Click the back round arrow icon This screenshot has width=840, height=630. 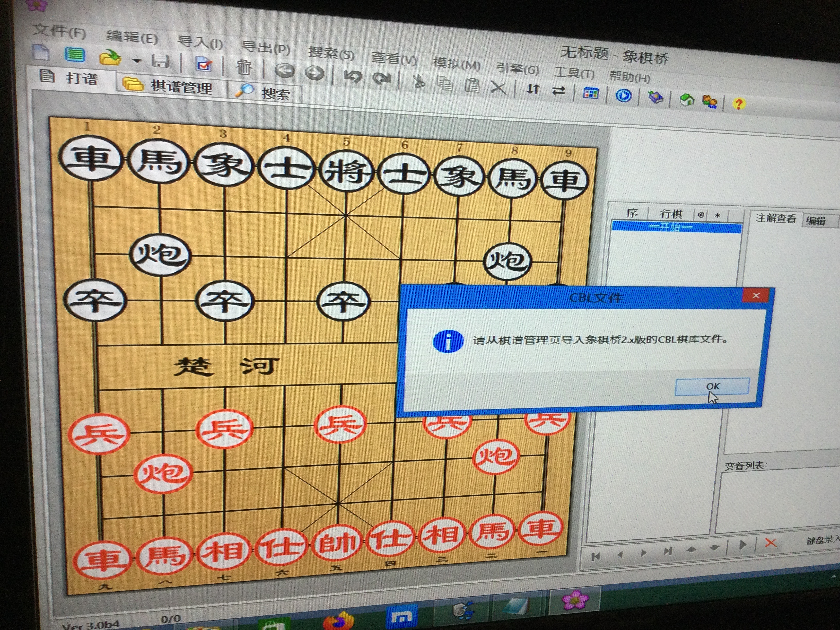(285, 71)
